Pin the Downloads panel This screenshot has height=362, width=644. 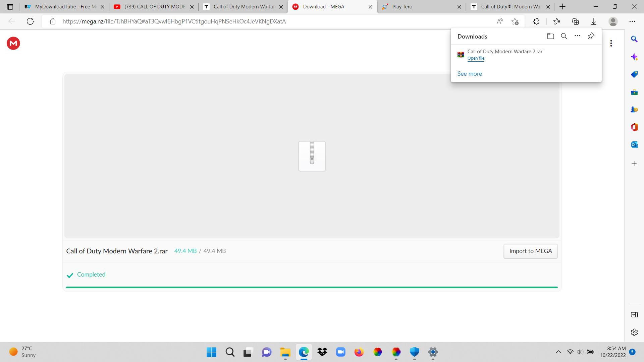pyautogui.click(x=591, y=36)
